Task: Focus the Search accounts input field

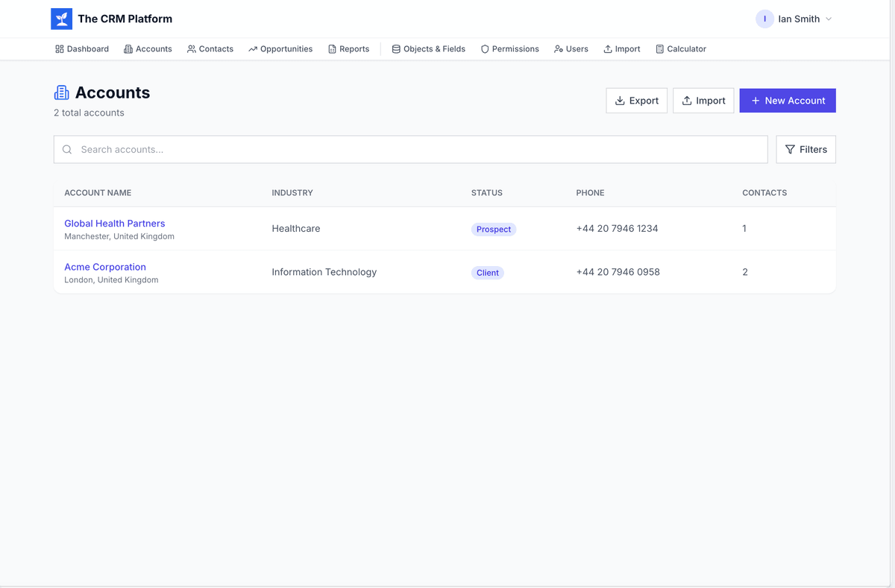Action: 418,150
